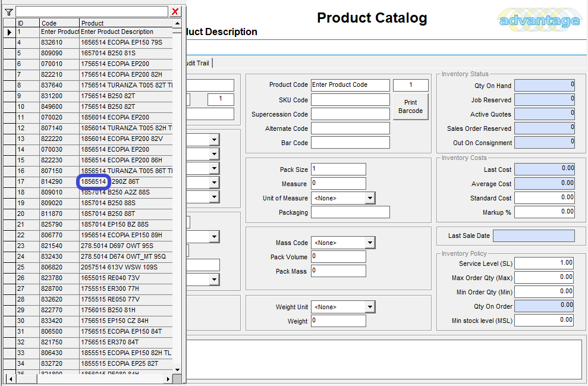
Task: Select product '1956514 ECOPIA EP150 89H'
Action: (x=126, y=235)
